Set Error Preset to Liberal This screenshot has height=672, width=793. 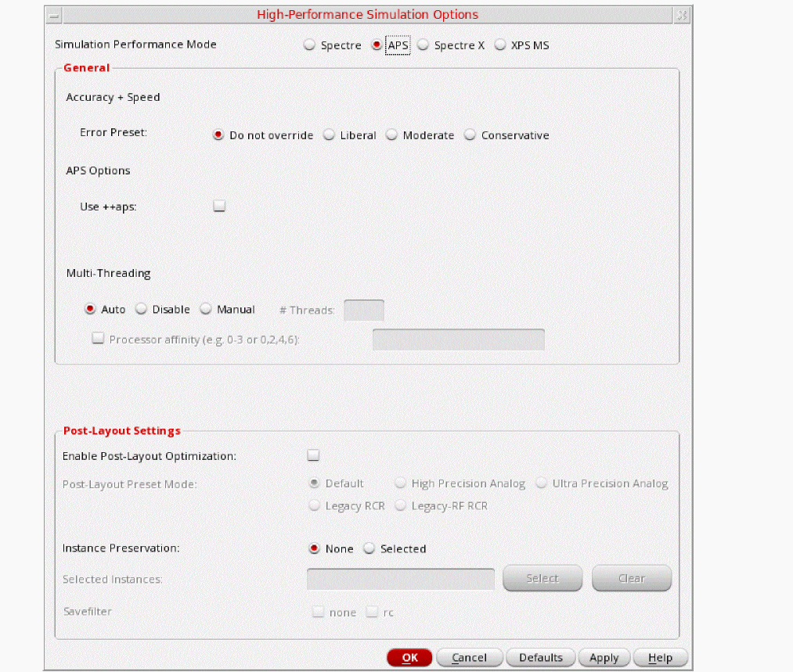pyautogui.click(x=329, y=135)
